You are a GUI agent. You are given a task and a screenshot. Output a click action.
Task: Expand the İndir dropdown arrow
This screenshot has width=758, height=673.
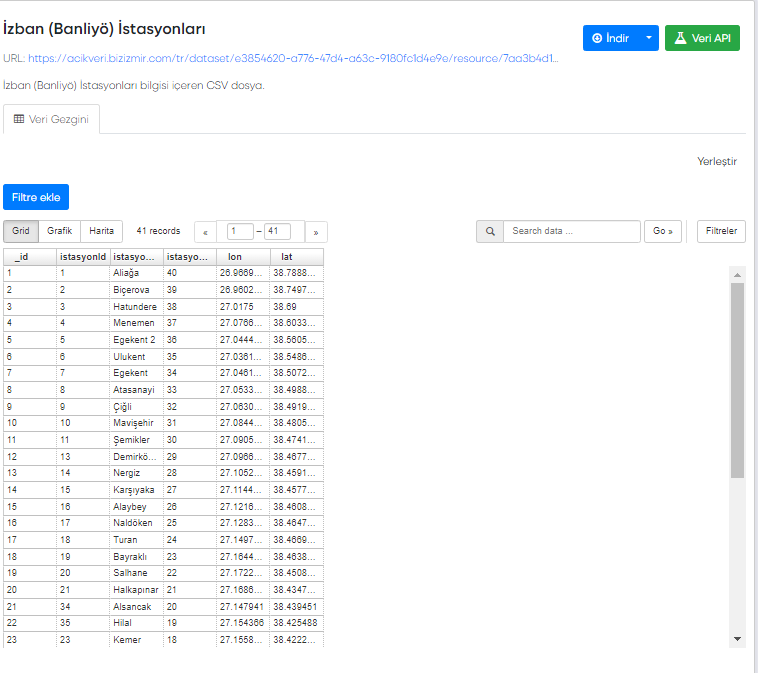pyautogui.click(x=648, y=38)
